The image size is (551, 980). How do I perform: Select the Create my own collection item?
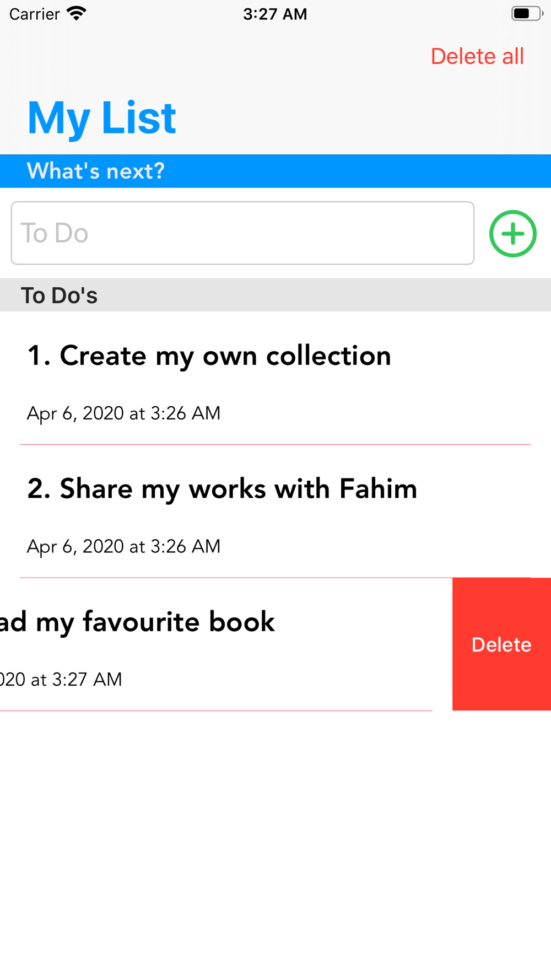coord(275,378)
